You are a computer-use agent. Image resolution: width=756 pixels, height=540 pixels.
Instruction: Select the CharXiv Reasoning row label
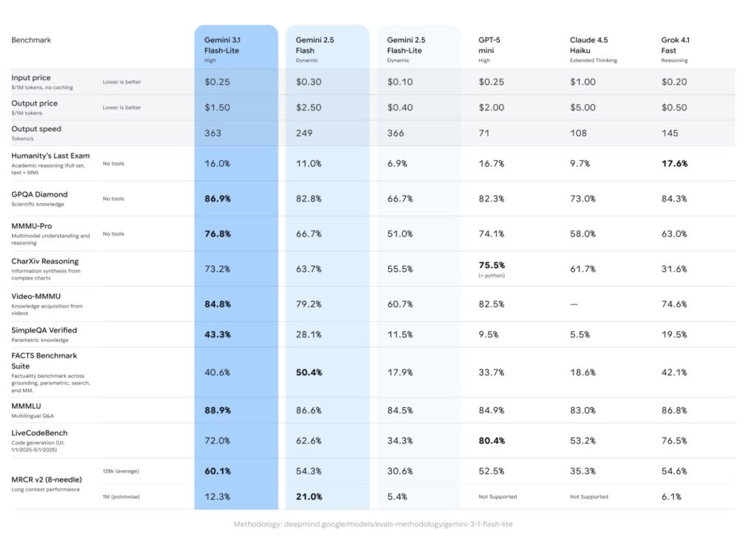click(x=45, y=262)
